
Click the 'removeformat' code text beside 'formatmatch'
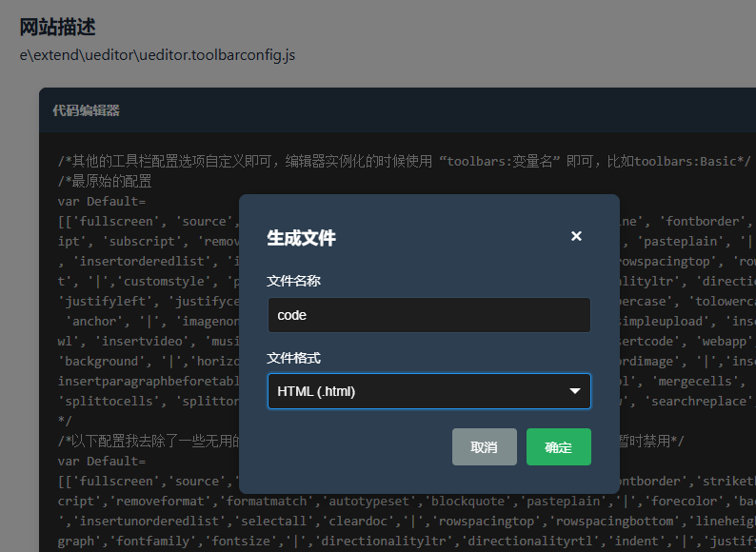pos(154,502)
